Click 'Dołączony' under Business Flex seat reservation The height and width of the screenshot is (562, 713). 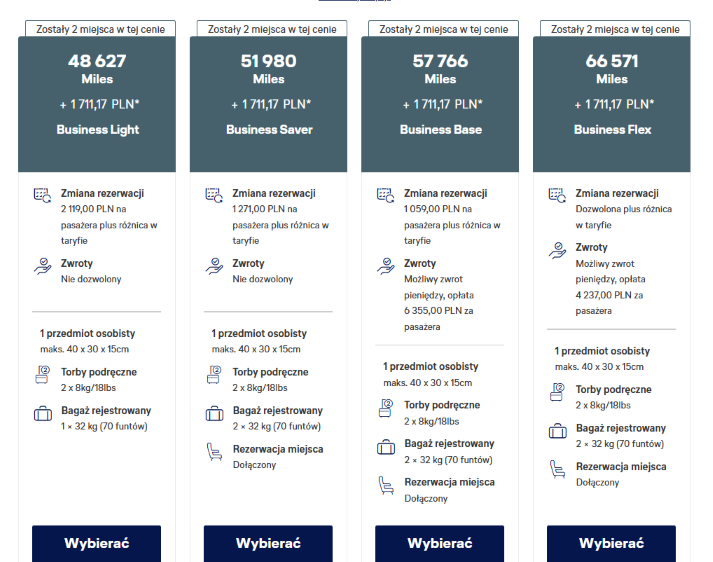coord(598,482)
